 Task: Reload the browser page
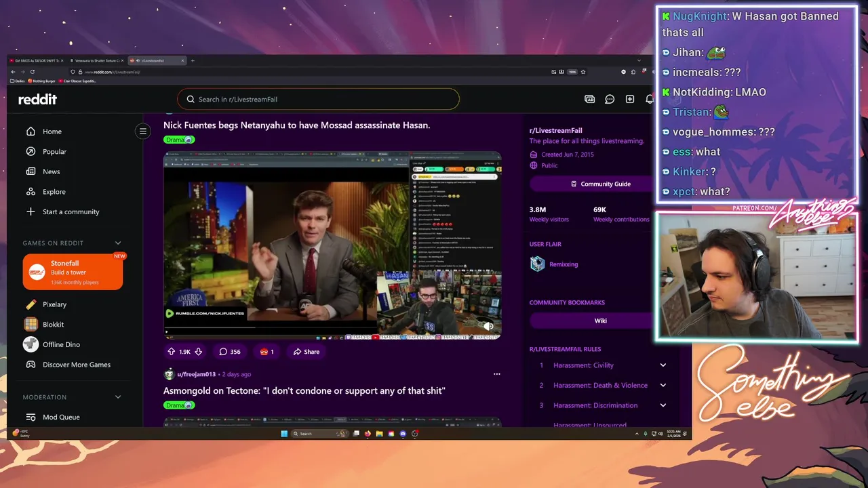pos(33,72)
